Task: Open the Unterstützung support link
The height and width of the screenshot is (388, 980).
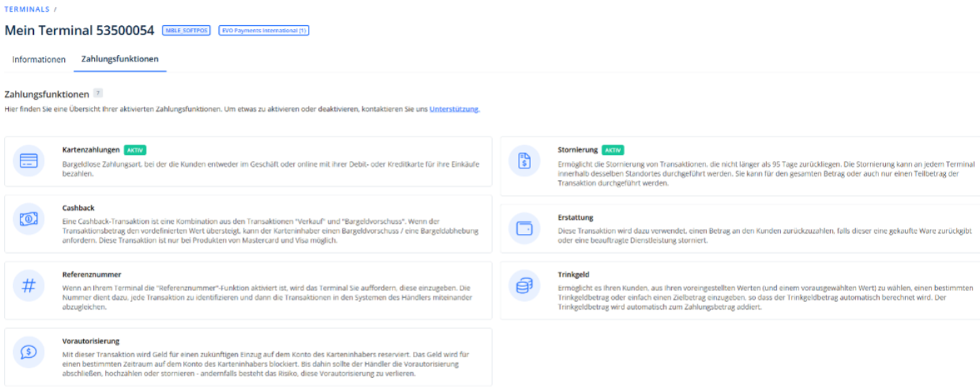Action: (x=454, y=109)
